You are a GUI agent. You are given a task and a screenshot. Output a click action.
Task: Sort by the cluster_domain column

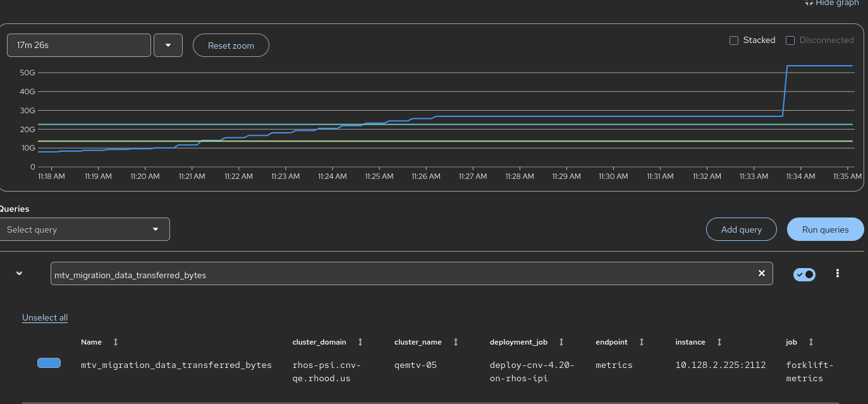point(360,342)
